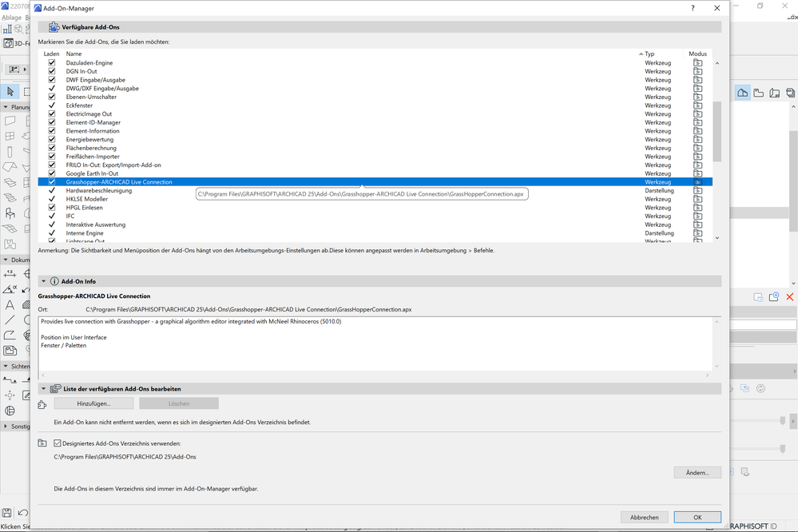Select the Element-ID-Manager row
Image resolution: width=798 pixels, height=532 pixels.
pyautogui.click(x=375, y=123)
